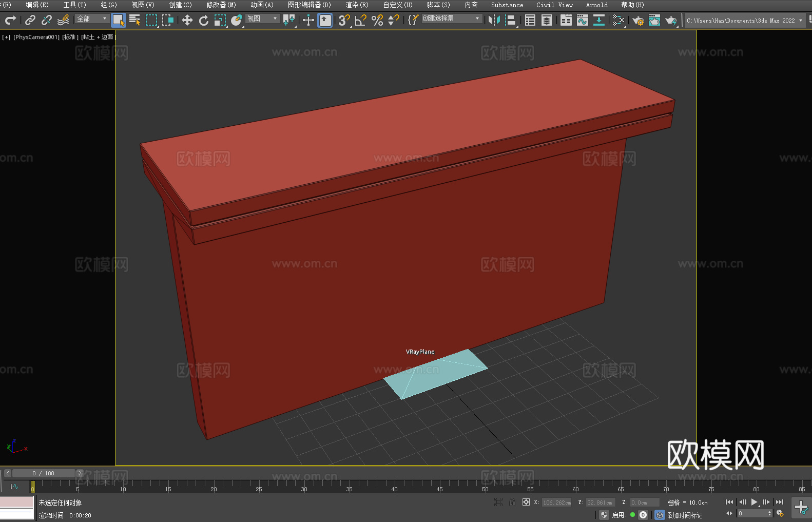
Task: Click the time slider 0 / 100 handle
Action: (x=44, y=473)
